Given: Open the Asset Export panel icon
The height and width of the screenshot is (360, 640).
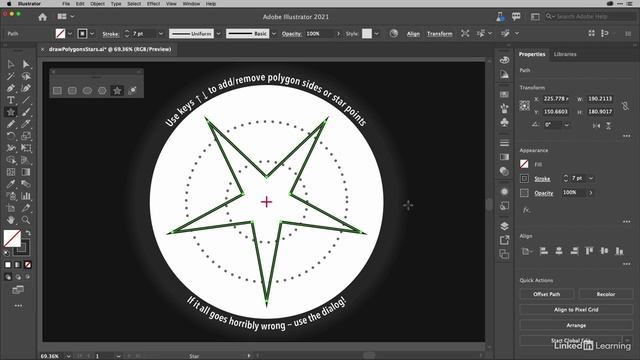Looking at the screenshot, I should click(504, 240).
